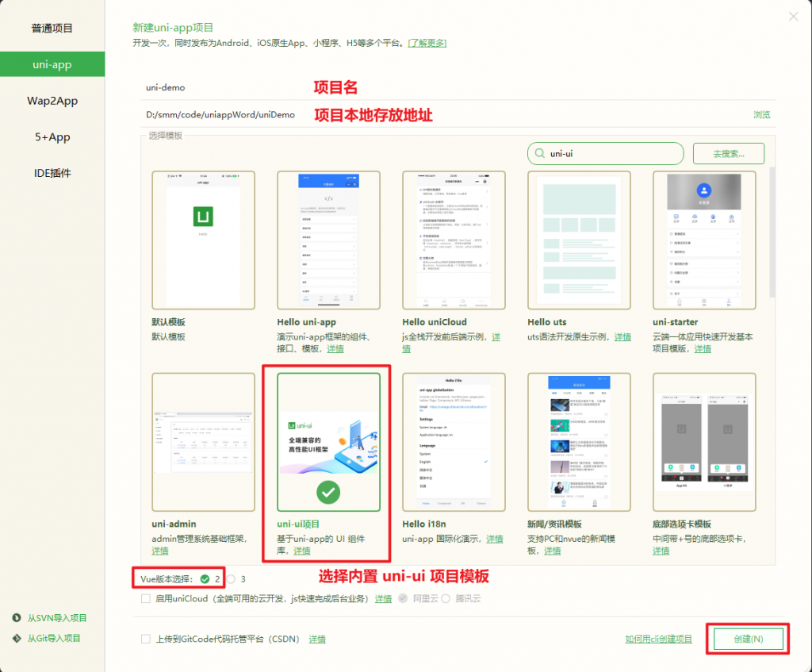Click the Hello uniCloud template title

pyautogui.click(x=435, y=322)
